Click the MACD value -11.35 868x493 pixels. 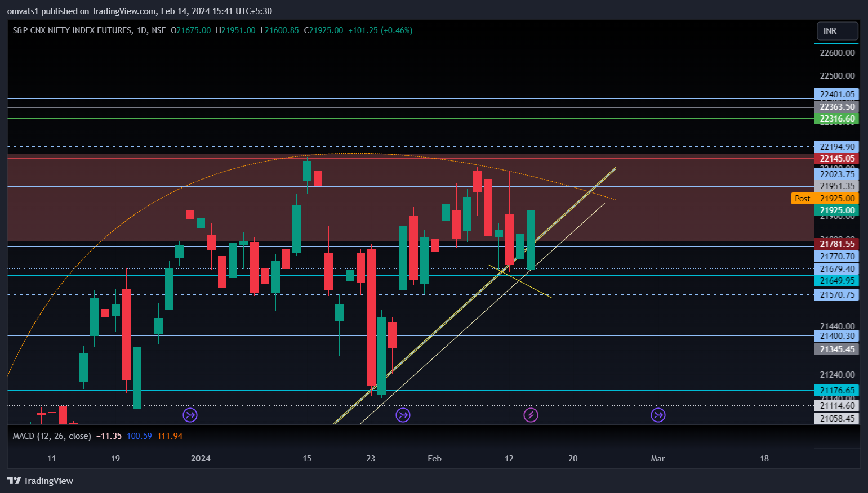click(109, 436)
